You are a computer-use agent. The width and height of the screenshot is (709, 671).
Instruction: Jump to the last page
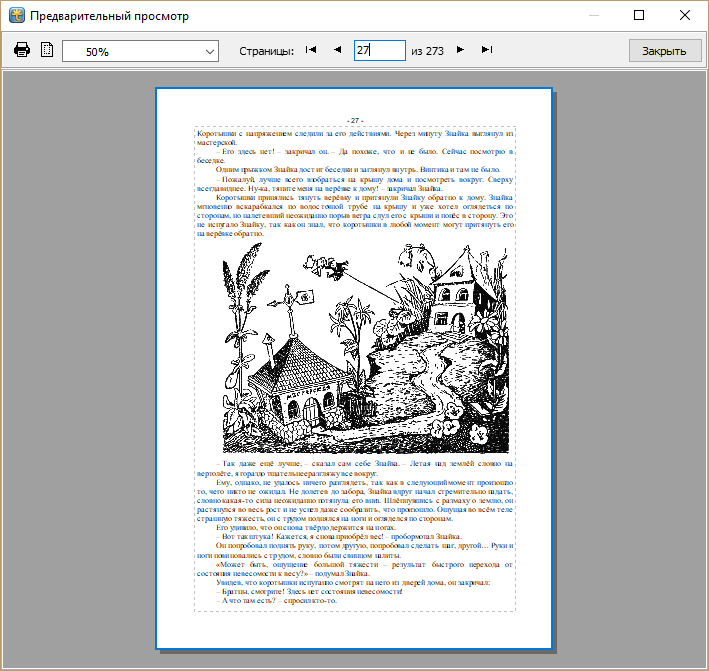(487, 50)
